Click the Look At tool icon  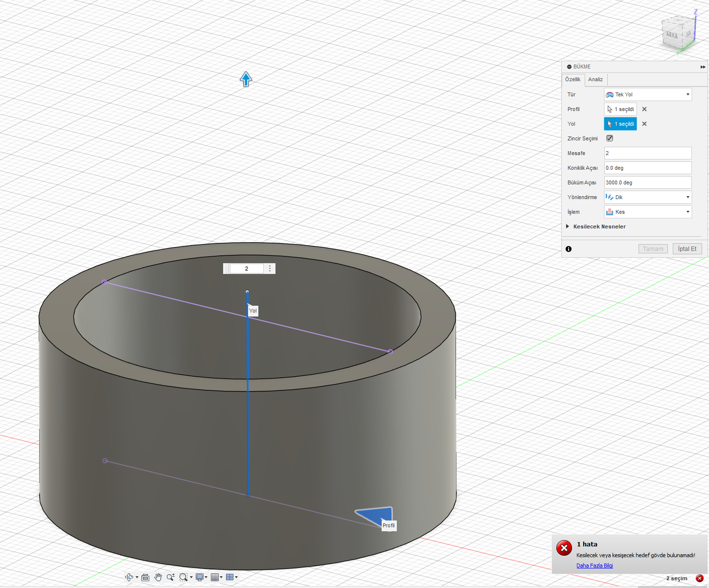click(145, 577)
